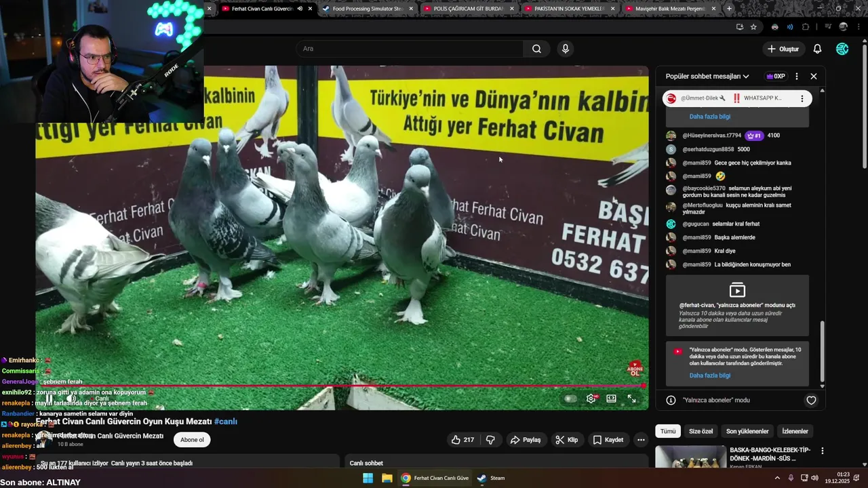
Task: Close the live chat panel
Action: point(814,77)
